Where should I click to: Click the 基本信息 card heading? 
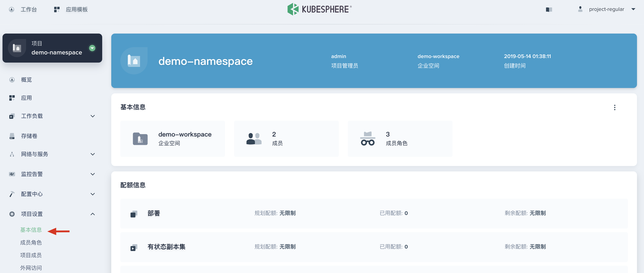tap(133, 107)
